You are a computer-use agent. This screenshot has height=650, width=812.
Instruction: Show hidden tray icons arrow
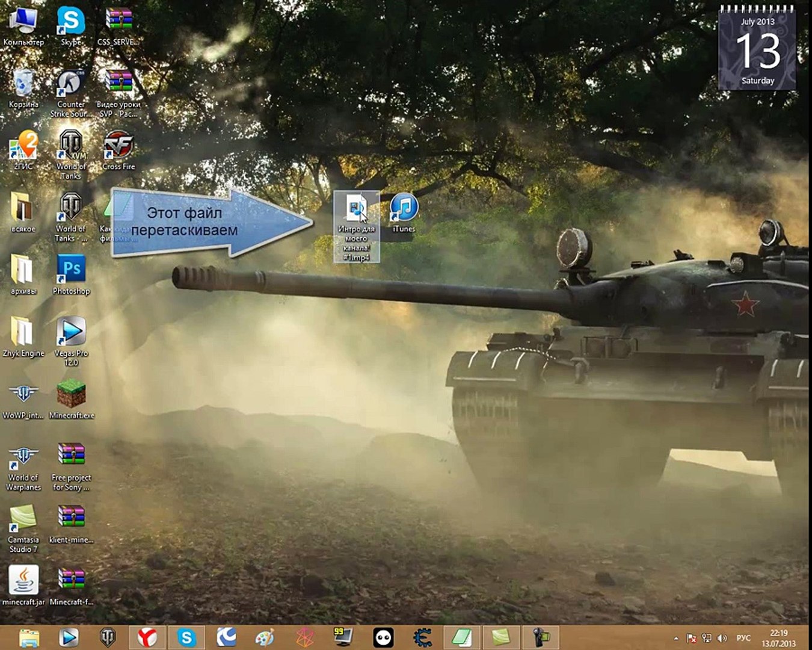(x=676, y=638)
